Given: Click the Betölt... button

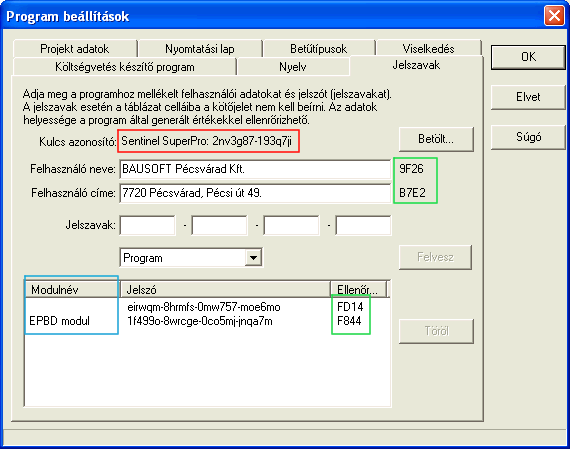Looking at the screenshot, I should click(x=436, y=139).
